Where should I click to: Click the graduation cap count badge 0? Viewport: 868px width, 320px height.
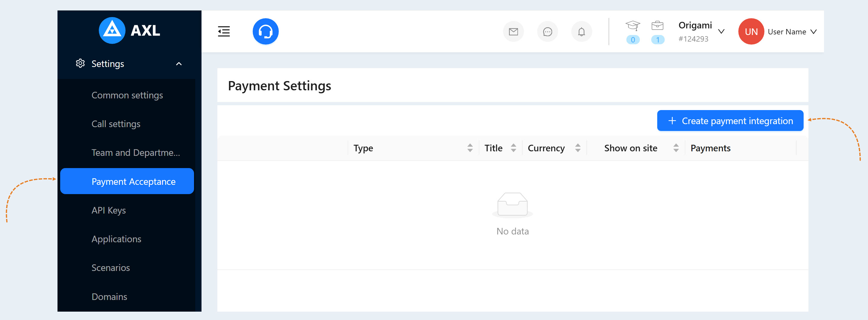[633, 40]
